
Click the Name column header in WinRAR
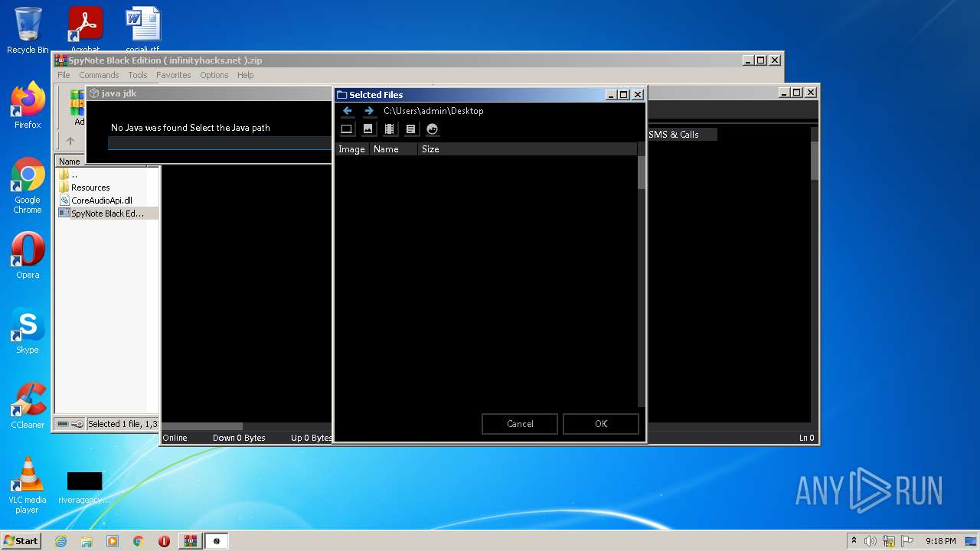70,161
